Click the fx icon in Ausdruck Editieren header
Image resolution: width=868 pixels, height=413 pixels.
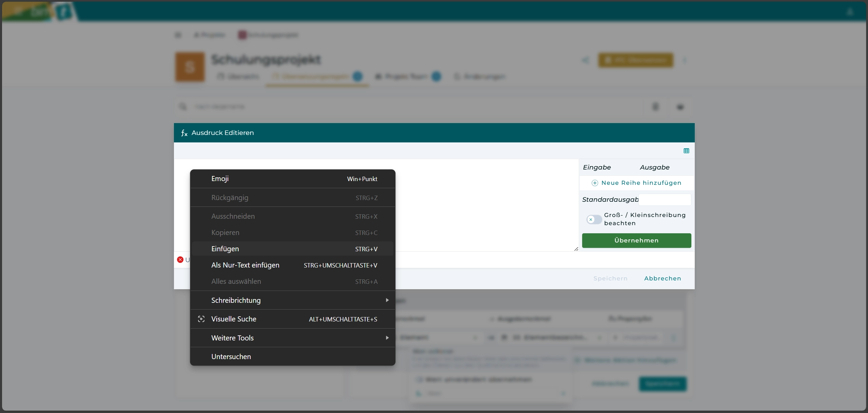[184, 133]
